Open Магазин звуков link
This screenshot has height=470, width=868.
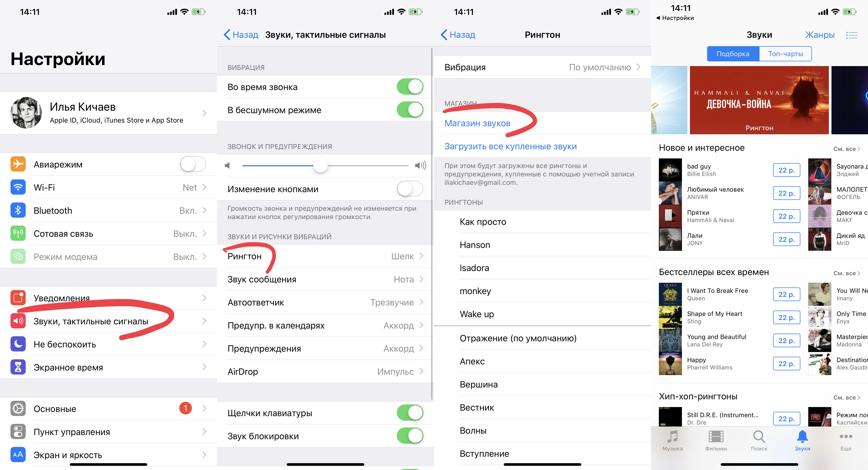click(477, 123)
